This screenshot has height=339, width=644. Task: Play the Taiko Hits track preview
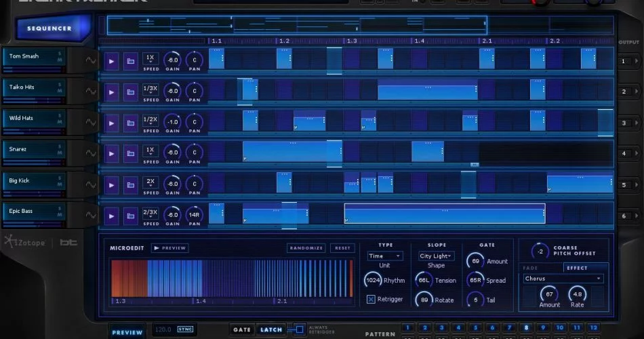coord(111,92)
